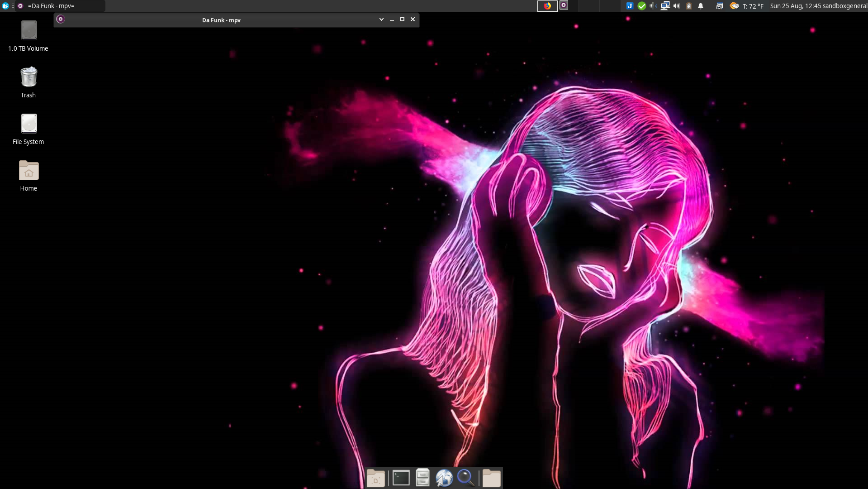868x489 pixels.
Task: Click the mpv icon in the window title bar
Action: (x=61, y=19)
